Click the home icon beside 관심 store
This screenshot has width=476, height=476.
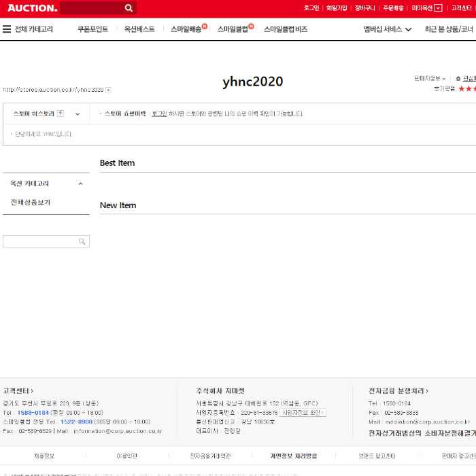[458, 79]
